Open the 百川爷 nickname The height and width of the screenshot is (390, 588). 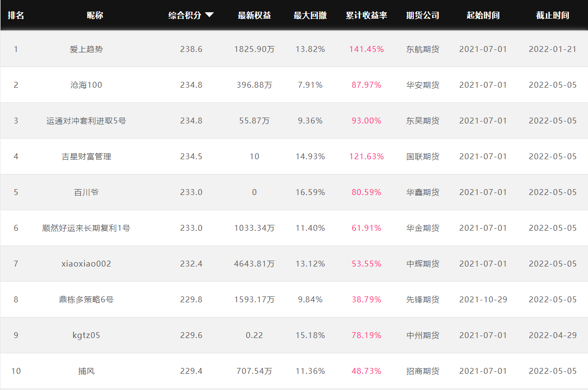[x=87, y=192]
